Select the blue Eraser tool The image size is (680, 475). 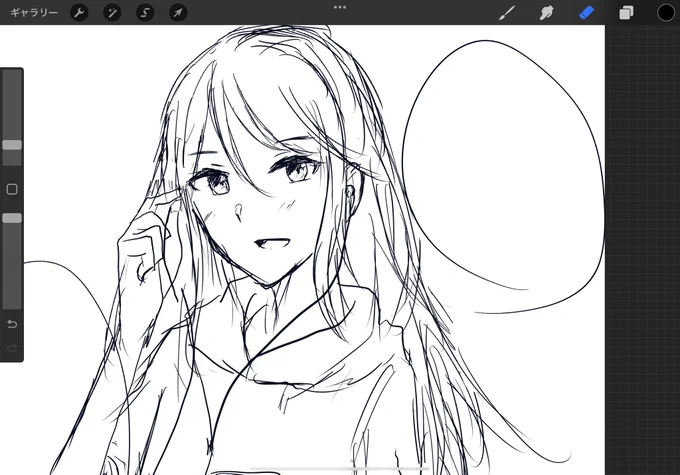coord(586,13)
